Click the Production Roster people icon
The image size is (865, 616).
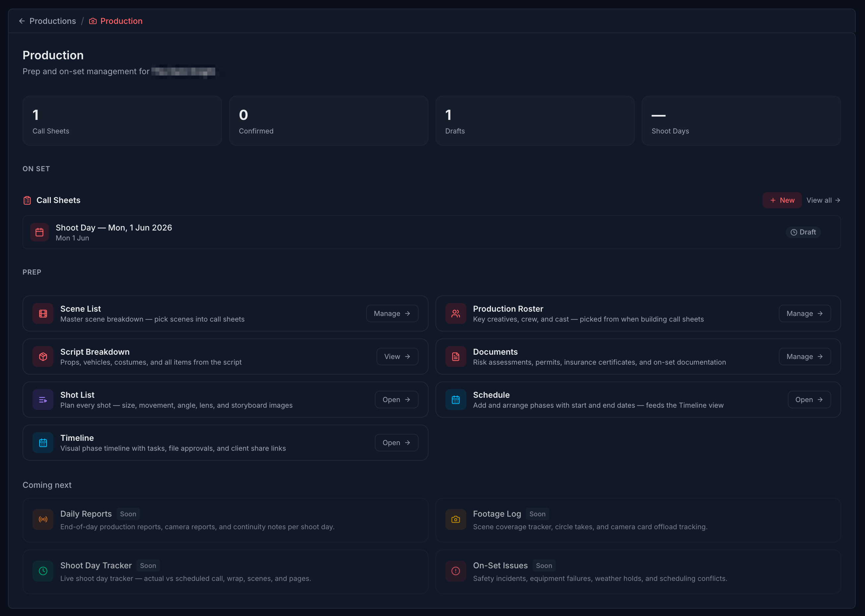(455, 313)
